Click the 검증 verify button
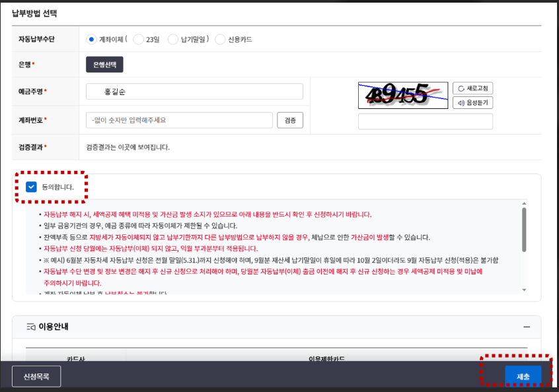 pos(290,120)
